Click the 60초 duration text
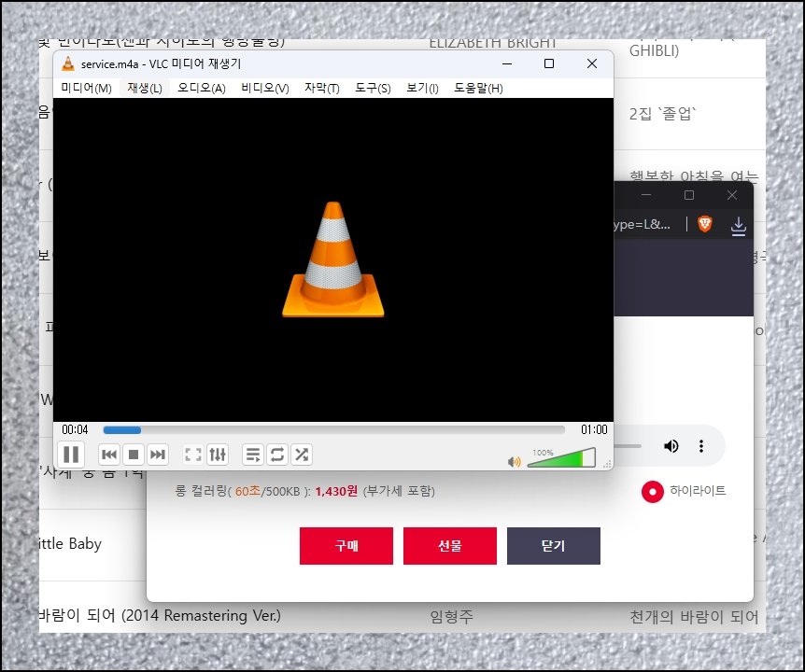Screen dimensions: 805x672 coord(248,491)
